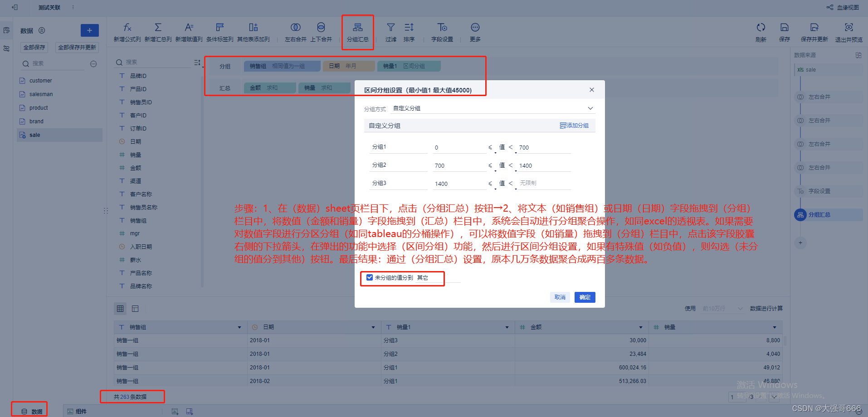Click 全部保存并更新 button

77,48
